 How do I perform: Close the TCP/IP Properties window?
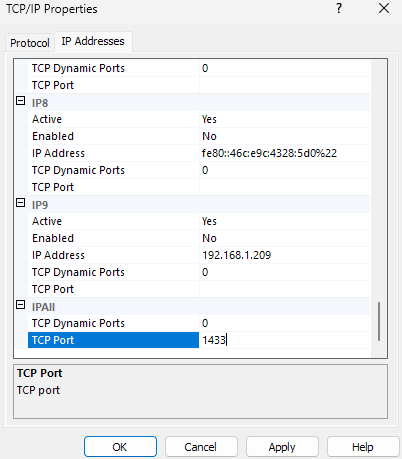point(384,8)
